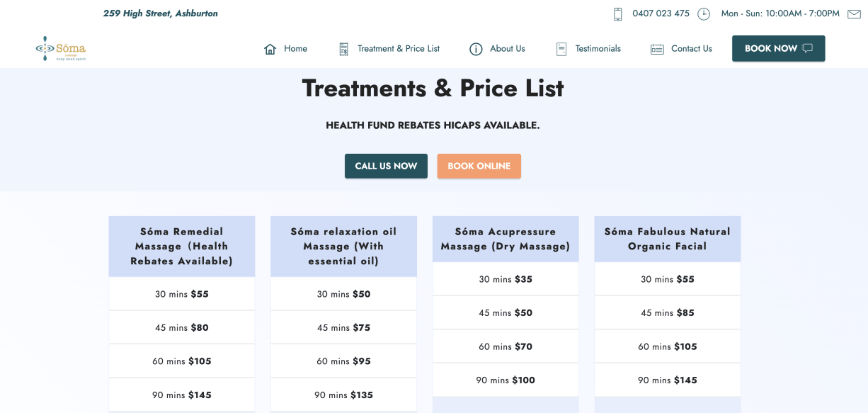Click the Testimonials page icon
Viewport: 868px width, 413px height.
[x=561, y=49]
